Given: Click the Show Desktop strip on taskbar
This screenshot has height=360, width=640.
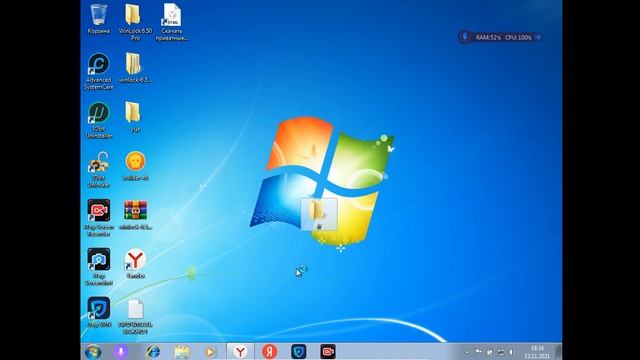Looking at the screenshot, I should (x=558, y=351).
